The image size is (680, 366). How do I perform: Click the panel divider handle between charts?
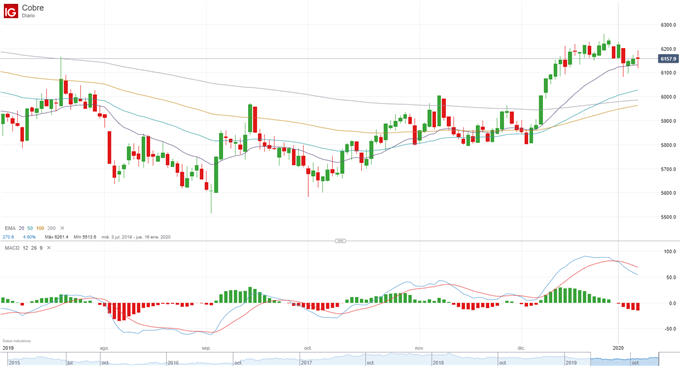pyautogui.click(x=340, y=241)
